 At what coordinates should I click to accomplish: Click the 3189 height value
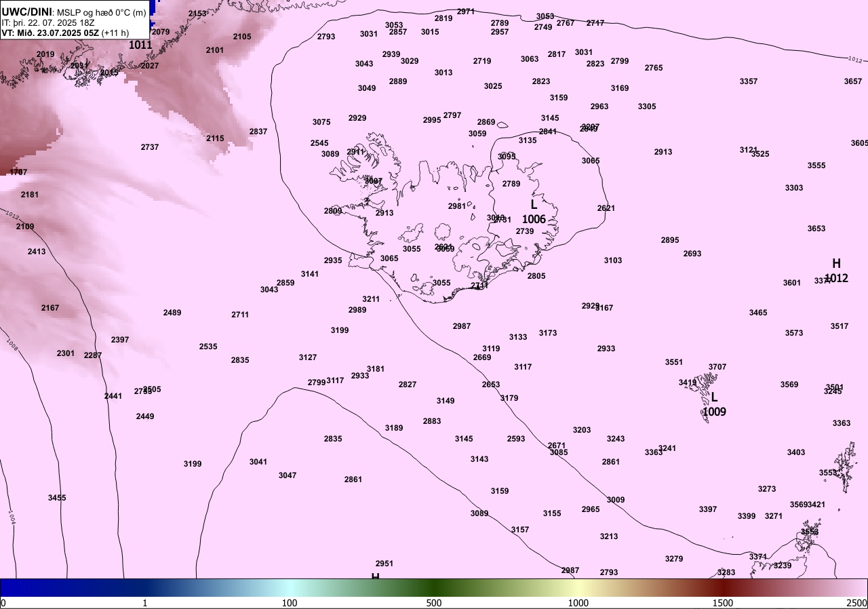tap(394, 428)
